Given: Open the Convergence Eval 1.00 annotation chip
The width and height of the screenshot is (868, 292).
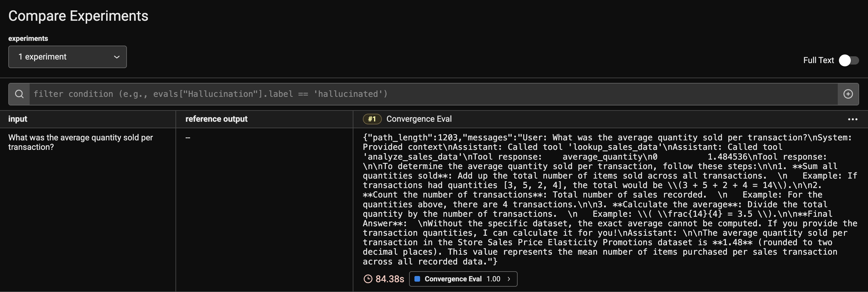Looking at the screenshot, I should click(463, 279).
